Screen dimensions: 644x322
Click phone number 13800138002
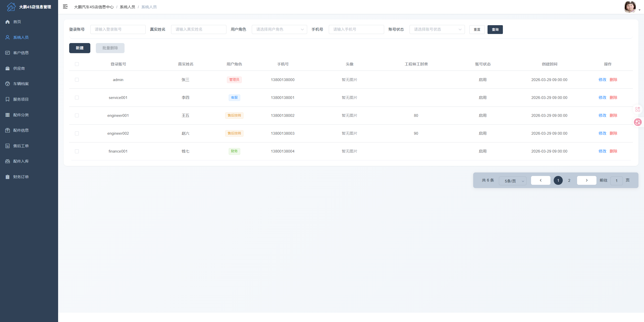tap(283, 115)
